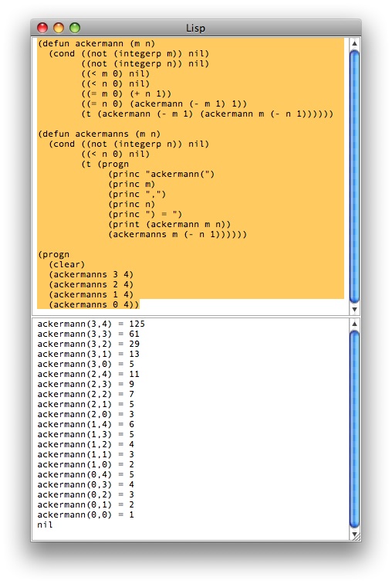Click the '(clear)' line in the code
392x584 pixels.
[x=67, y=264]
